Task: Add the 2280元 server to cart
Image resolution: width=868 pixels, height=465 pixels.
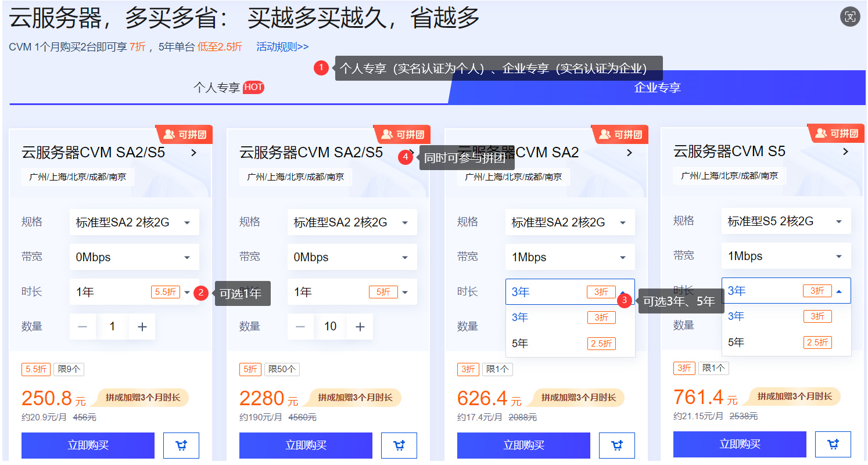Action: [399, 445]
